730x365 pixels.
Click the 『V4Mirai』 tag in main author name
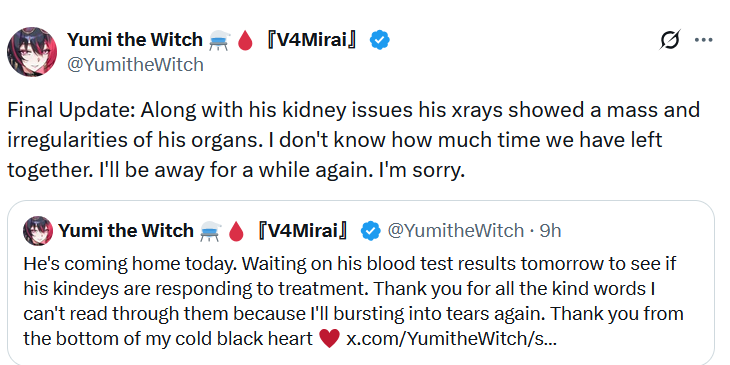(313, 40)
